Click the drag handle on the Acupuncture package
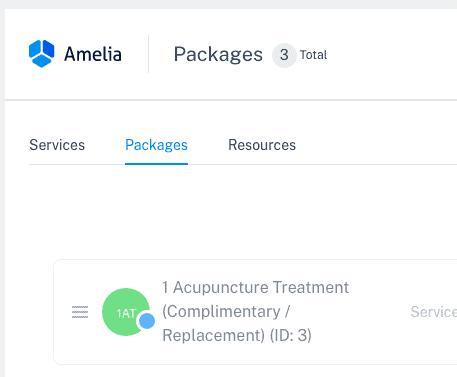The width and height of the screenshot is (457, 377). [x=80, y=312]
